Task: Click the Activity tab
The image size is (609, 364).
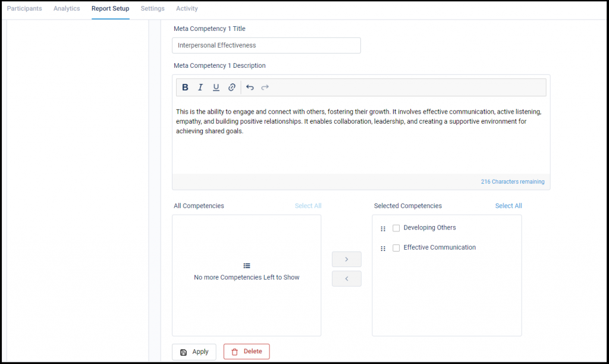Action: click(x=187, y=8)
